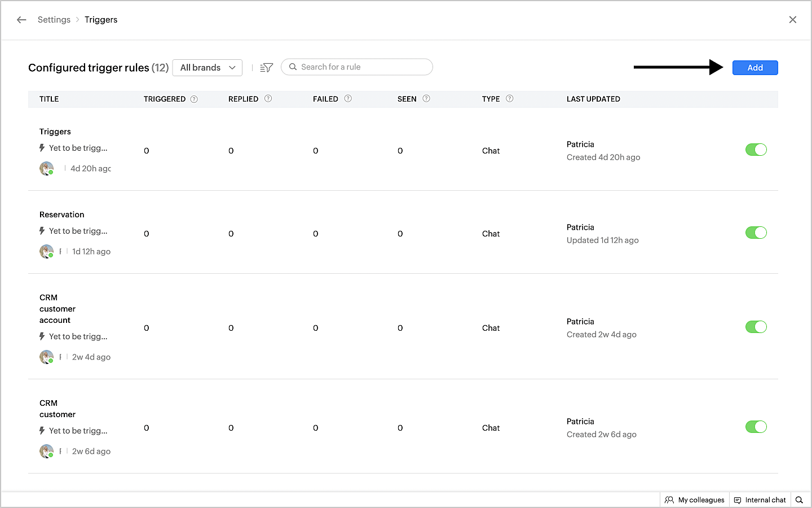Click the back arrow icon
812x508 pixels.
pos(22,20)
